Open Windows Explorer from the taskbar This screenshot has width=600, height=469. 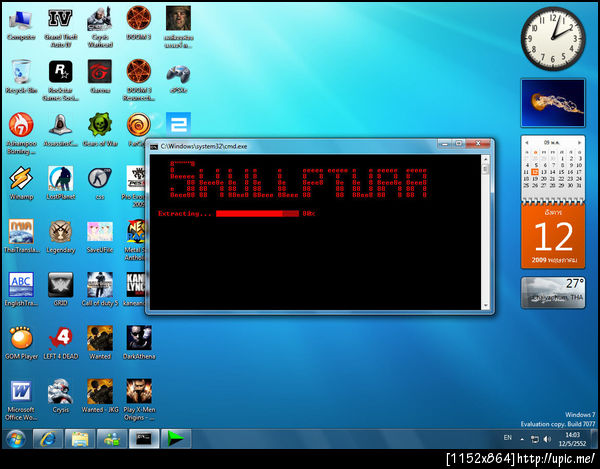[80, 439]
